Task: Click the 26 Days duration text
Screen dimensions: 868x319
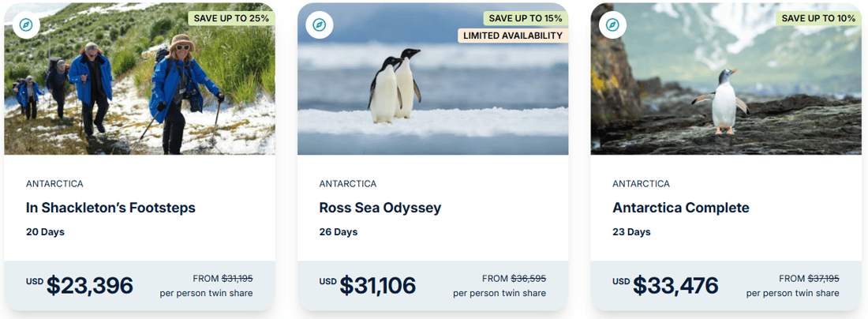Action: (339, 232)
